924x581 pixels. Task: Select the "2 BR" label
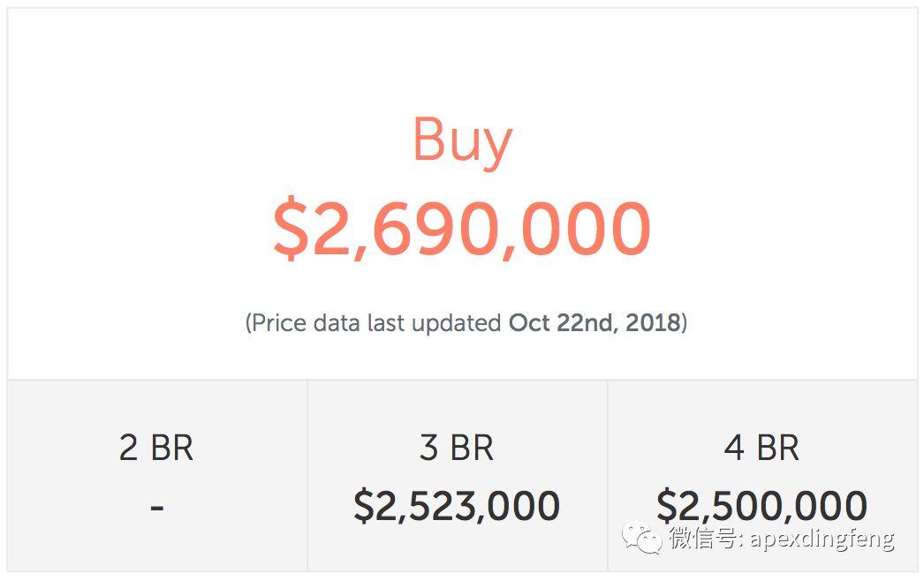(x=156, y=449)
